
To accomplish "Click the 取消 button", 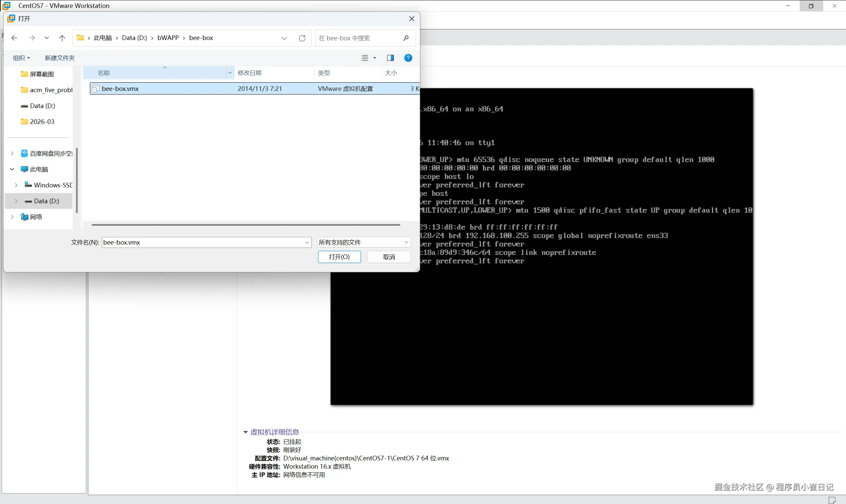I will (389, 257).
